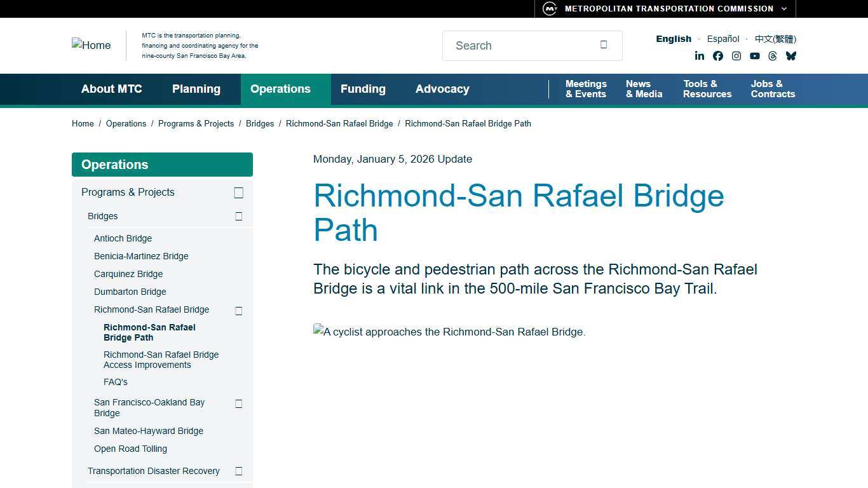The height and width of the screenshot is (488, 868).
Task: Click the Español language link
Action: [x=722, y=39]
